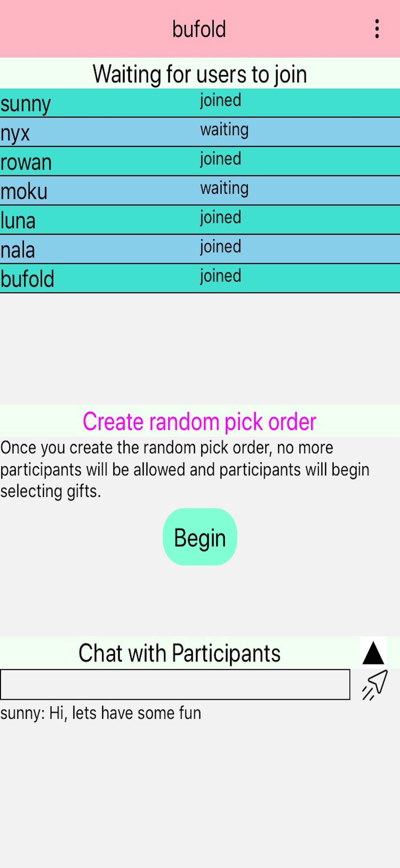Select the luna participant row

pyautogui.click(x=200, y=220)
